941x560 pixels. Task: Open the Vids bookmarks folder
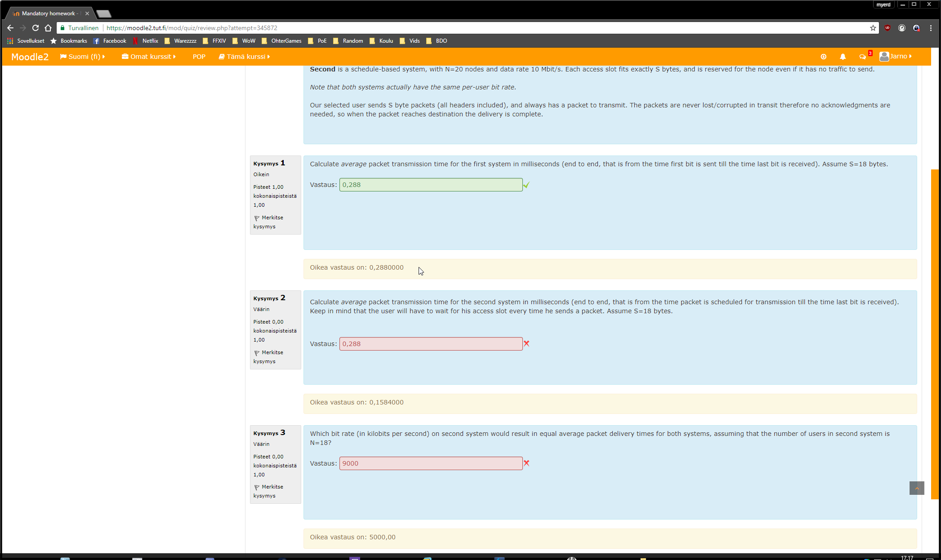(x=410, y=41)
